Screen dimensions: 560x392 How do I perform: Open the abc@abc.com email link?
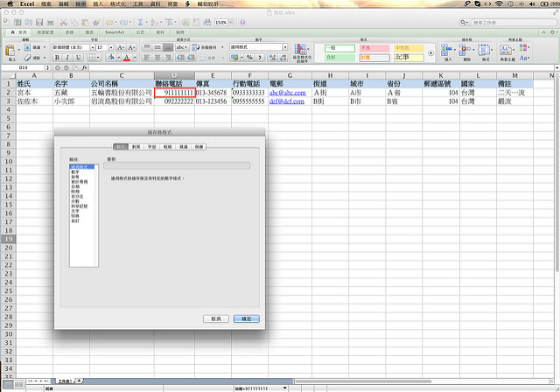point(288,93)
